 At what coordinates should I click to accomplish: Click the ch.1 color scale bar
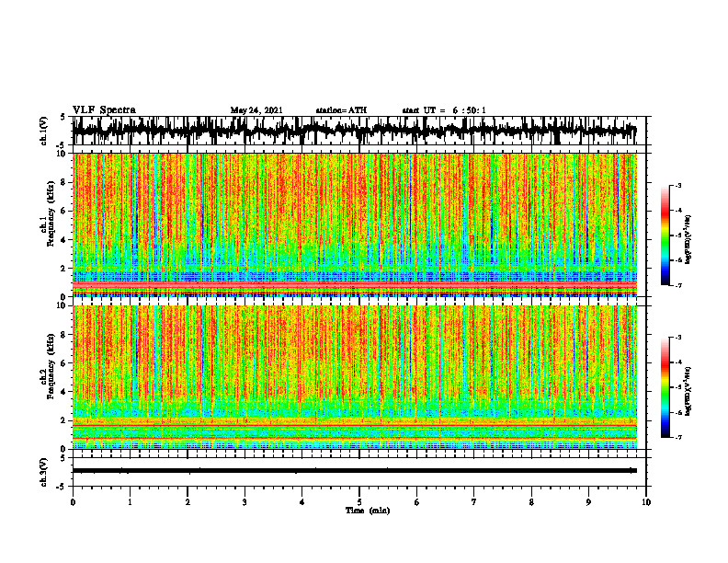(665, 236)
